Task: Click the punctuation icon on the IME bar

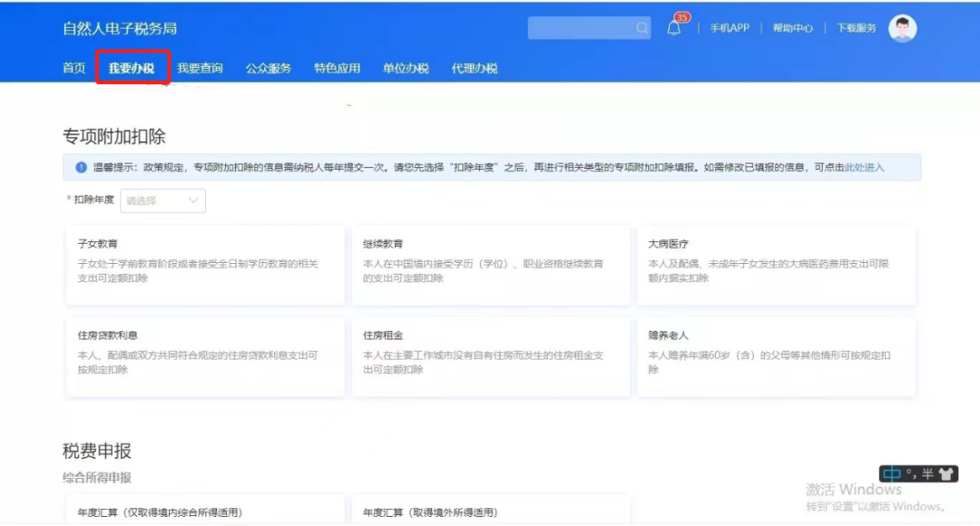Action: 910,472
